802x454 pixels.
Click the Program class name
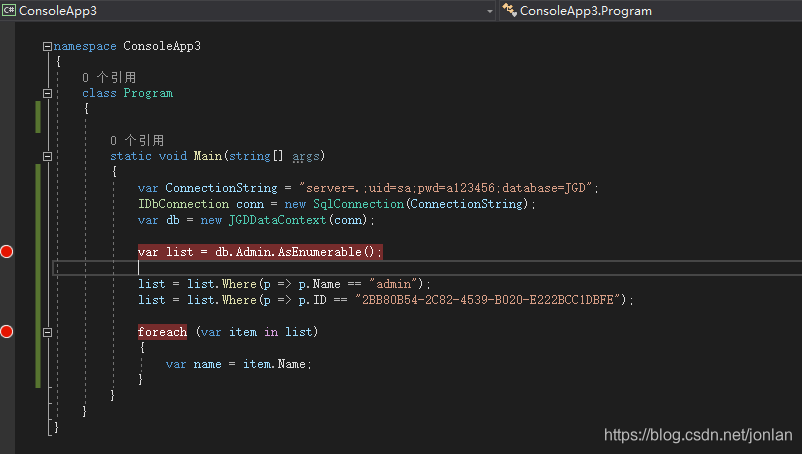tap(148, 93)
